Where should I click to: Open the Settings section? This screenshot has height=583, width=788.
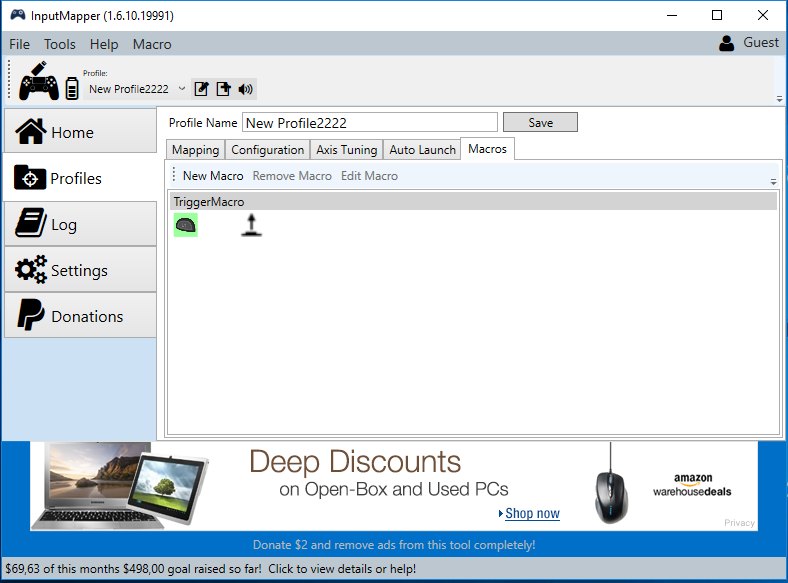[80, 270]
